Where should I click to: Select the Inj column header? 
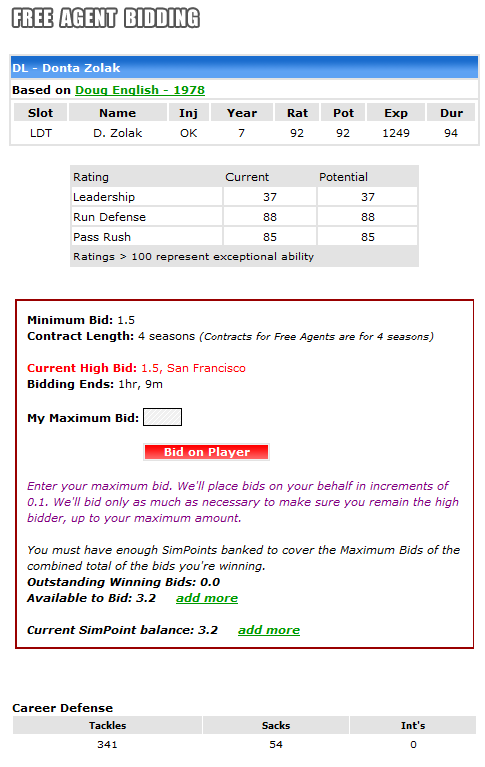click(x=188, y=113)
